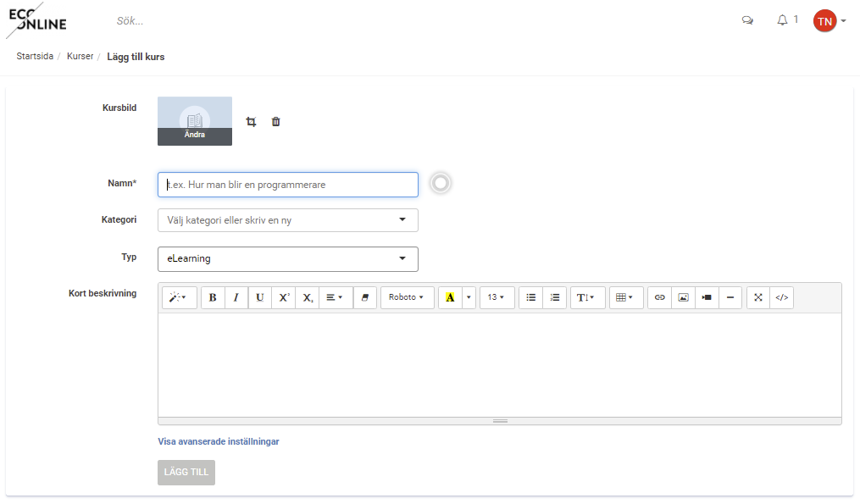Toggle bold text formatting
The height and width of the screenshot is (504, 860).
(x=213, y=297)
